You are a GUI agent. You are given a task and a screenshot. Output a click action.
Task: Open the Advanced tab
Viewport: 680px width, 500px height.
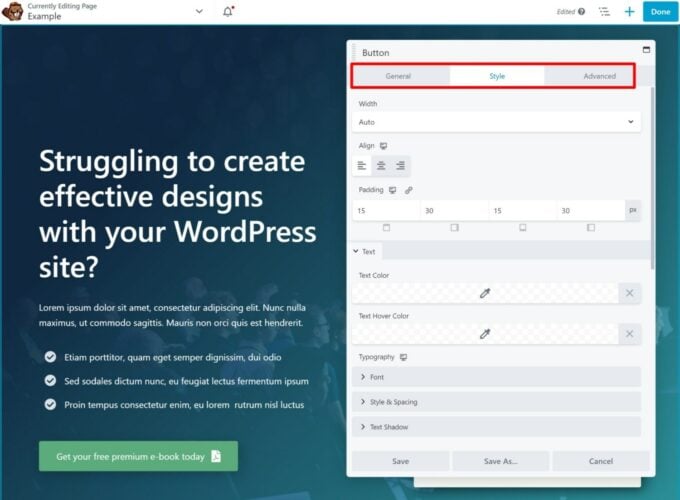point(599,76)
